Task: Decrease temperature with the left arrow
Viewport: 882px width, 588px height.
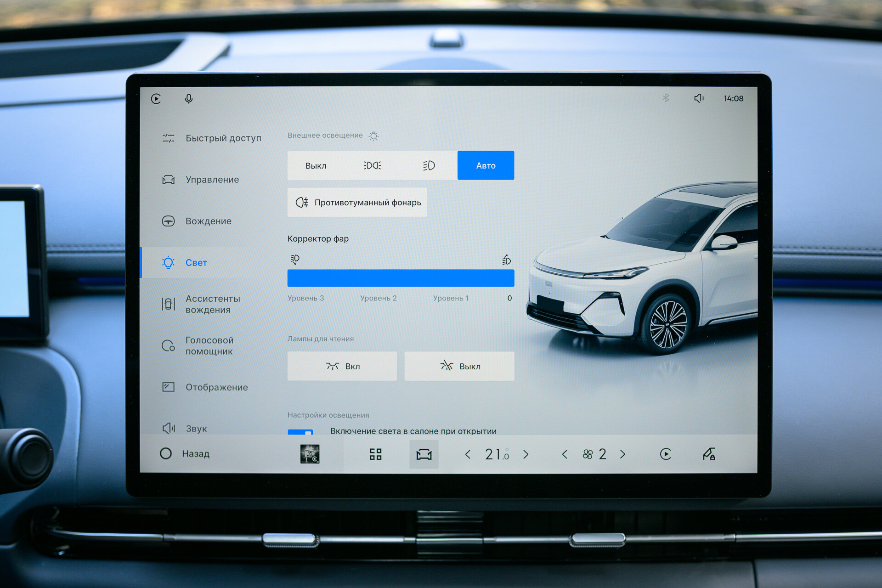Action: (x=468, y=454)
